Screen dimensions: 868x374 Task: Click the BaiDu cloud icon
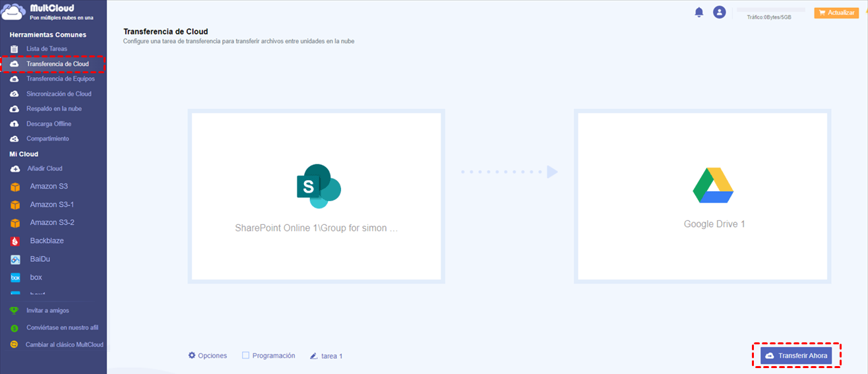click(15, 259)
